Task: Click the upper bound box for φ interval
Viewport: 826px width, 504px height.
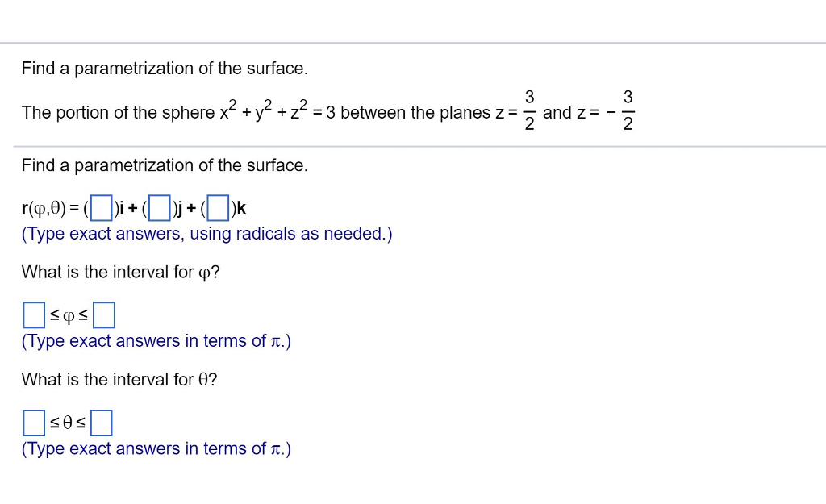Action: tap(105, 314)
